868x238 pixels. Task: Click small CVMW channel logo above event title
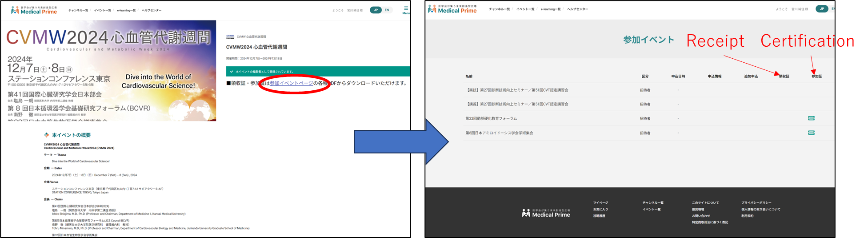click(230, 37)
